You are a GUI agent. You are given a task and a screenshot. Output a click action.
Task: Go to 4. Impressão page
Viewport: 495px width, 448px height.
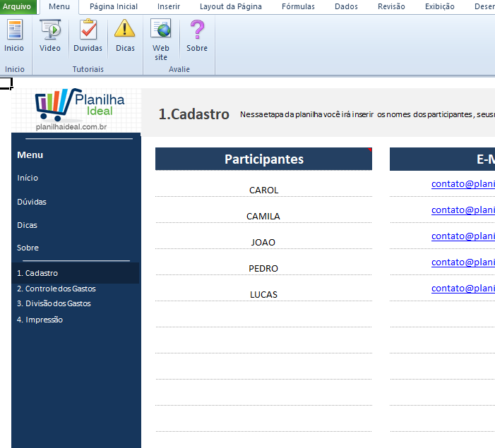click(40, 320)
